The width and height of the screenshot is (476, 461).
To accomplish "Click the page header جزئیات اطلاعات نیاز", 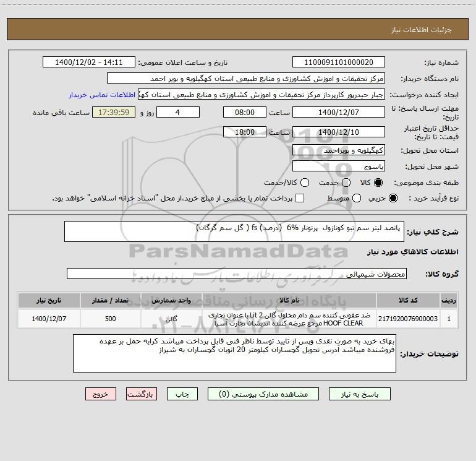I will click(x=422, y=30).
